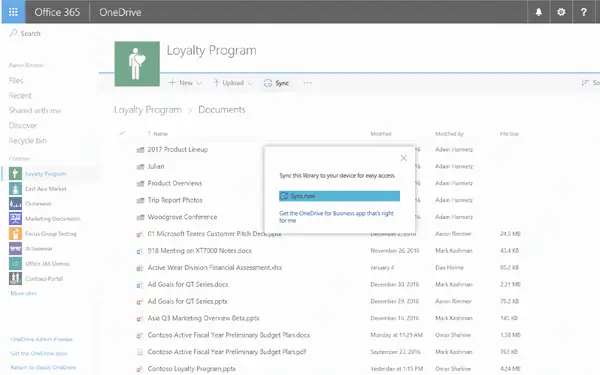Click the Office 365 header link
The height and width of the screenshot is (375, 600).
click(57, 12)
